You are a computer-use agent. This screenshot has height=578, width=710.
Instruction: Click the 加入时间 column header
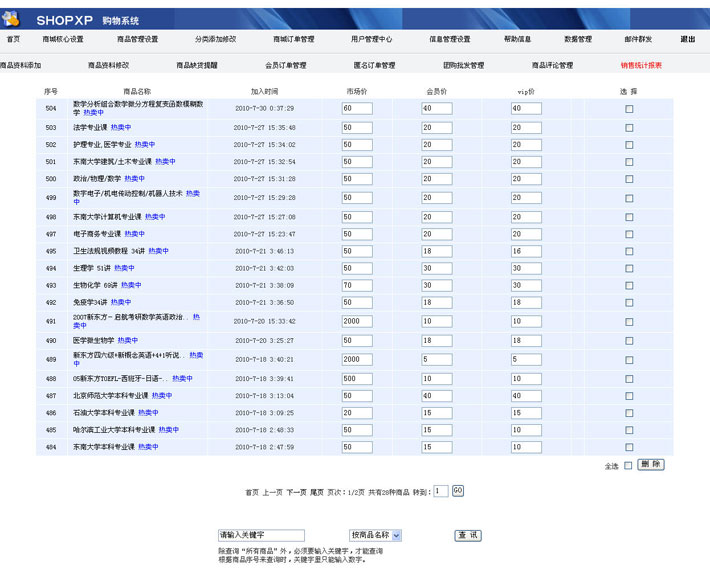(x=264, y=92)
